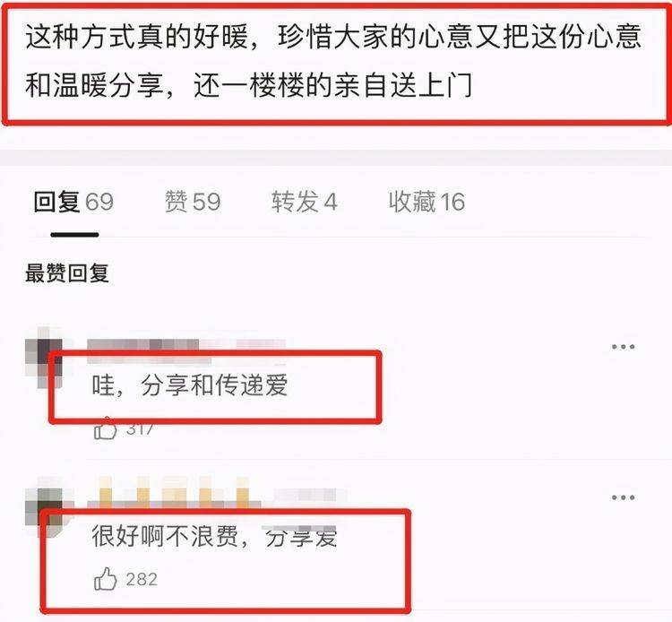Like the 很好啊不浪费 comment via thumbs-up icon

[105, 579]
